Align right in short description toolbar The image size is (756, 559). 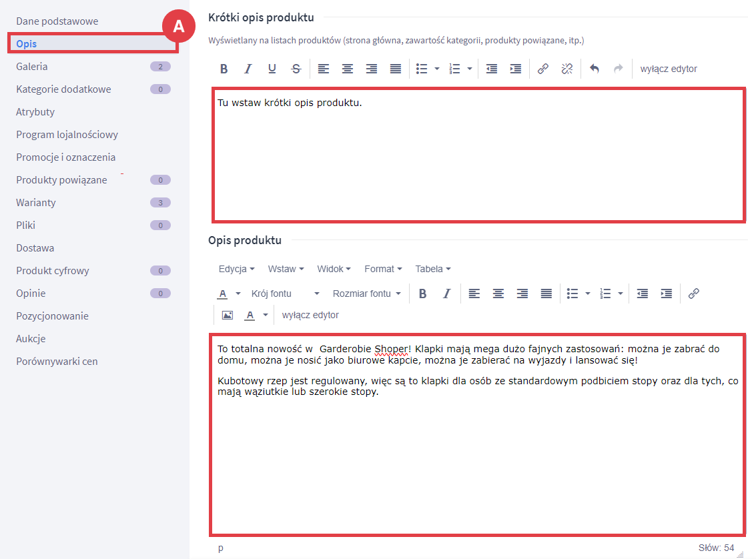tap(372, 69)
